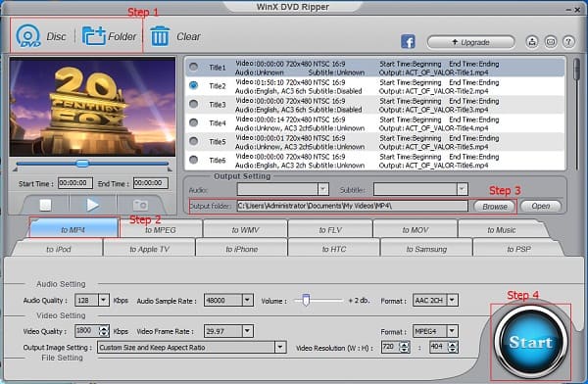Open the Facebook page icon
The height and width of the screenshot is (384, 588).
click(x=408, y=41)
